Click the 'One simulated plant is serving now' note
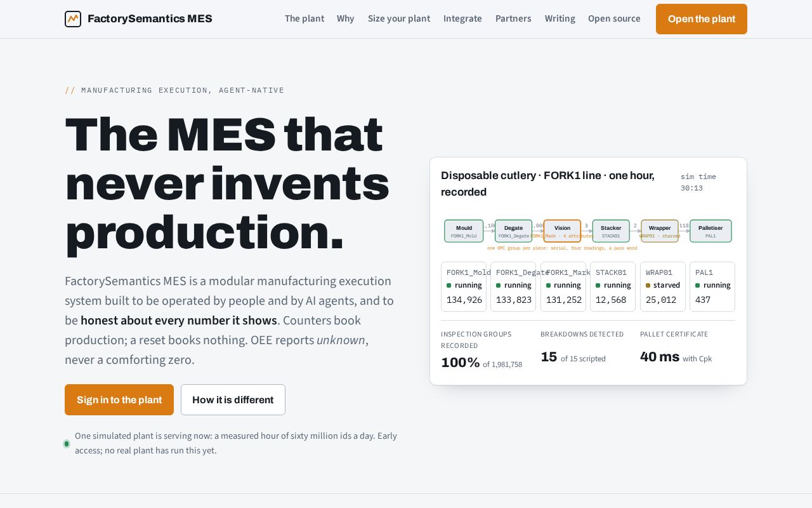This screenshot has height=508, width=812. point(236,443)
